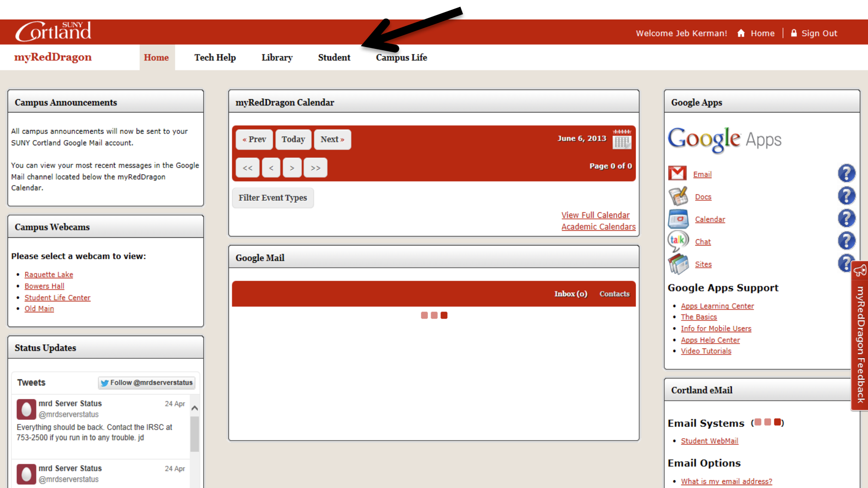Click the help icon beside the Email link
This screenshot has height=488, width=868.
(x=847, y=173)
